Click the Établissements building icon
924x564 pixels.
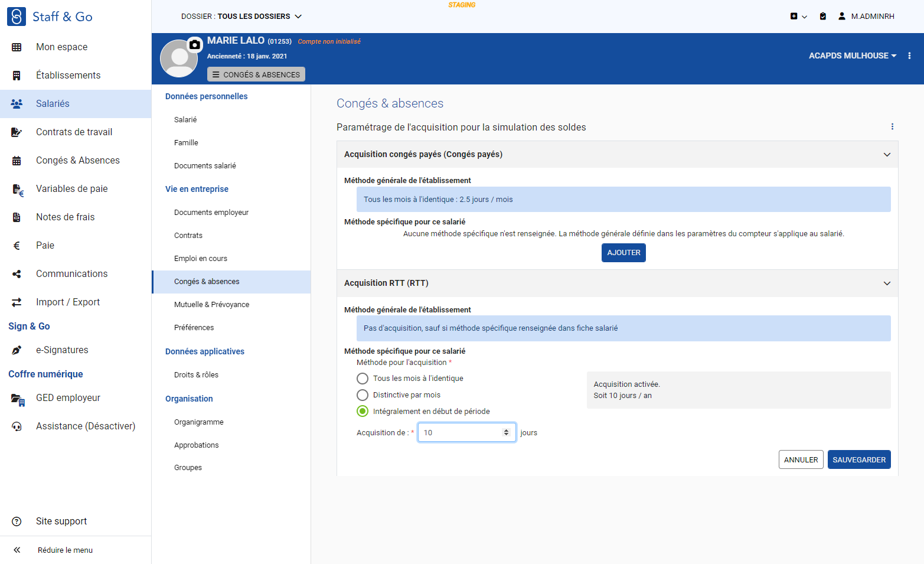point(17,76)
